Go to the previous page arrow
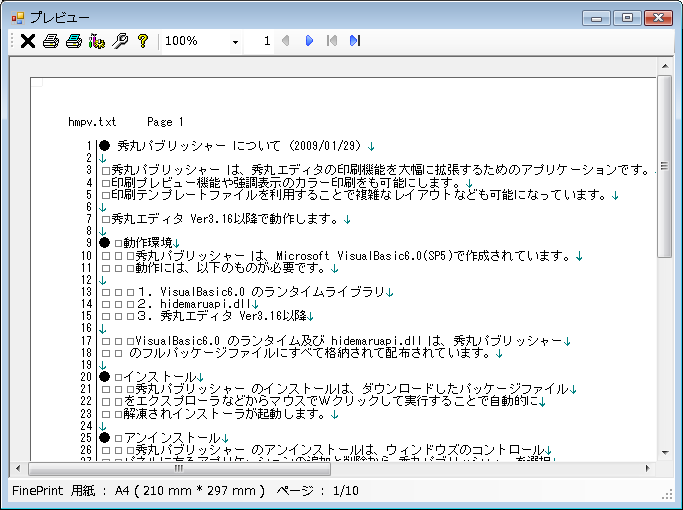The width and height of the screenshot is (683, 510). [286, 41]
